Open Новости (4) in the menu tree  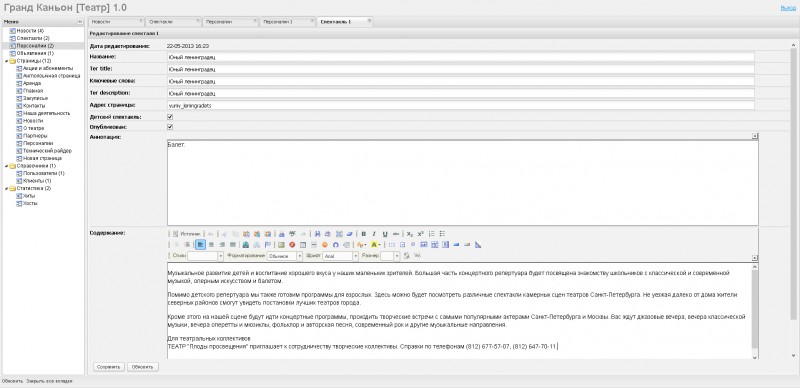point(30,31)
